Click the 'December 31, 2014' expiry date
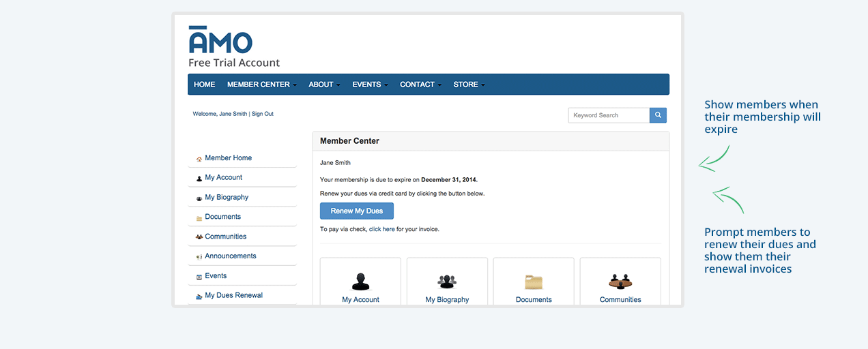868x349 pixels. pyautogui.click(x=448, y=180)
